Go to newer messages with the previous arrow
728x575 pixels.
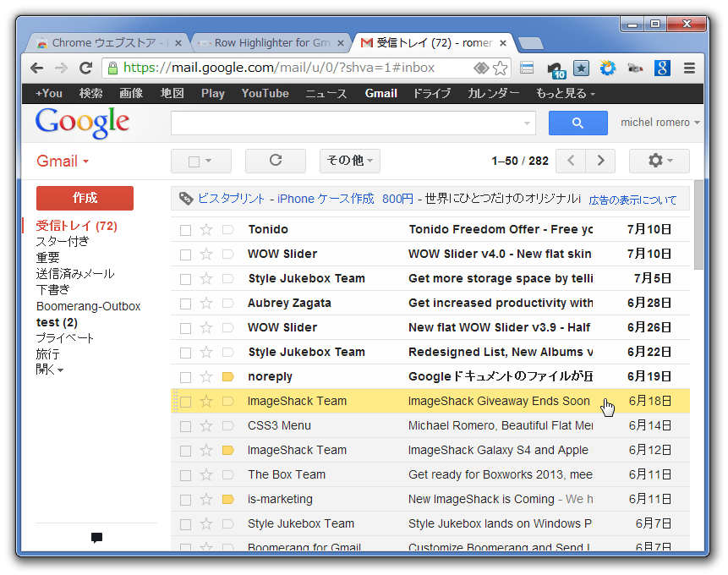[571, 161]
